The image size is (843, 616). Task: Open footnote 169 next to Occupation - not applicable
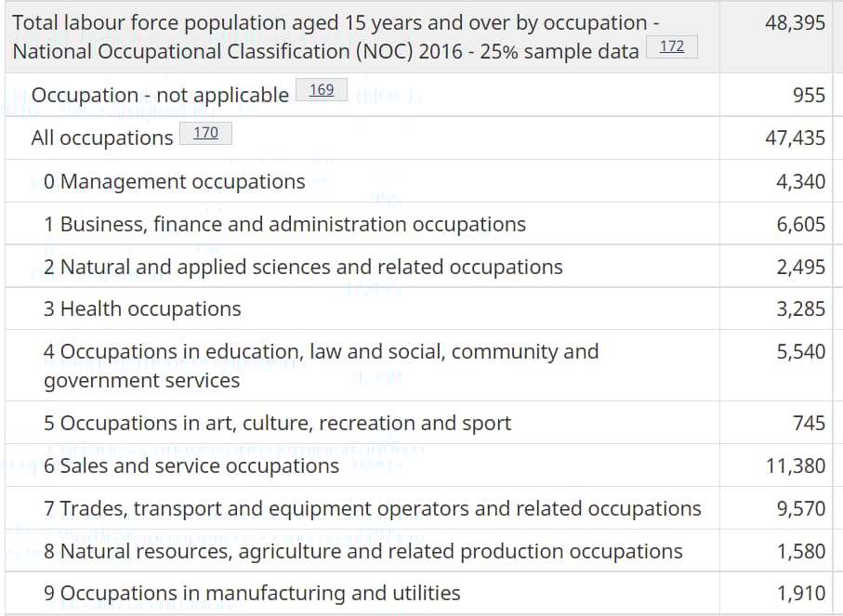pyautogui.click(x=322, y=90)
